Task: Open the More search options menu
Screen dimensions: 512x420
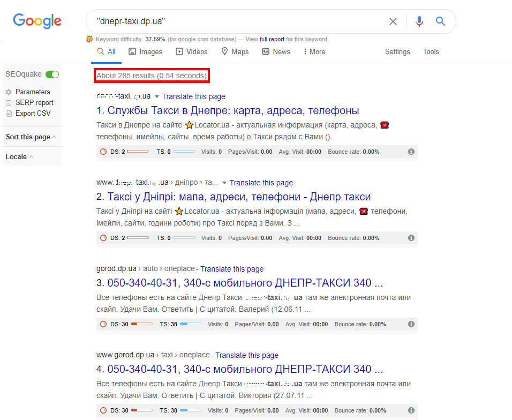Action: 314,51
